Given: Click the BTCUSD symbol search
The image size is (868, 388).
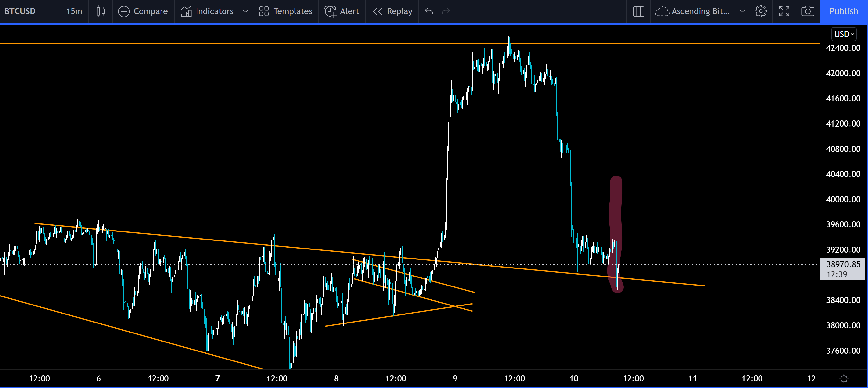Looking at the screenshot, I should (20, 11).
